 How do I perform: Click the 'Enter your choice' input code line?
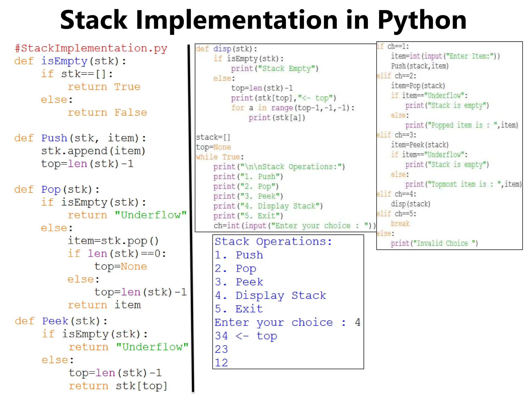click(x=294, y=226)
